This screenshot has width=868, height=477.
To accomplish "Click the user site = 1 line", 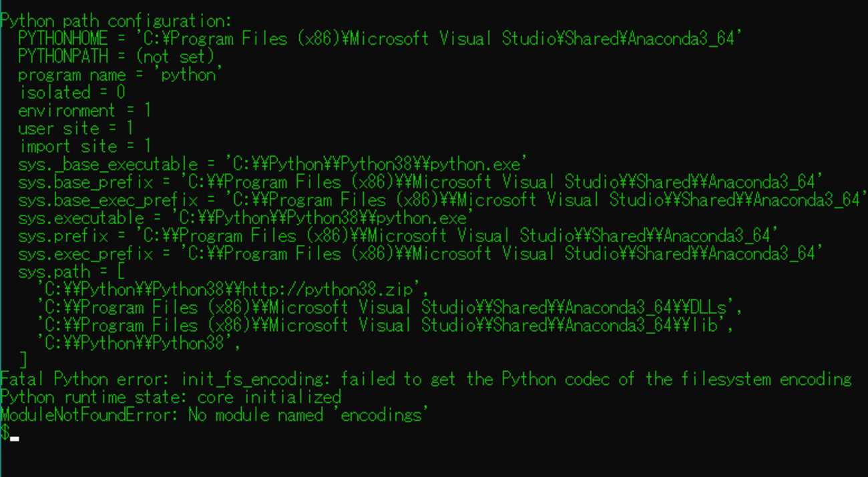I will 75,128.
